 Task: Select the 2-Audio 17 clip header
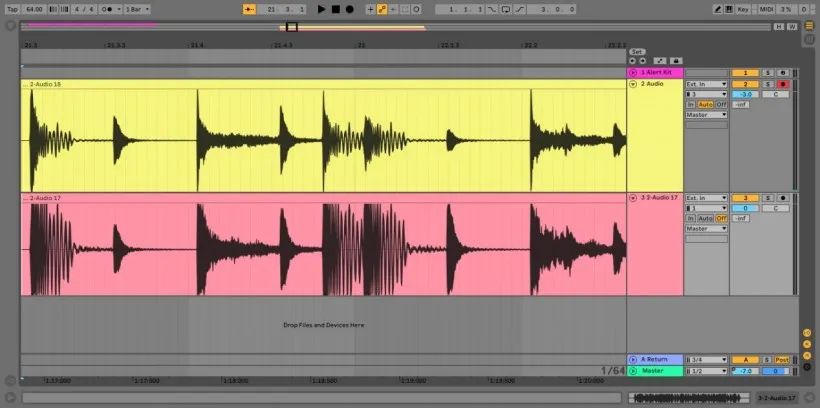point(323,198)
